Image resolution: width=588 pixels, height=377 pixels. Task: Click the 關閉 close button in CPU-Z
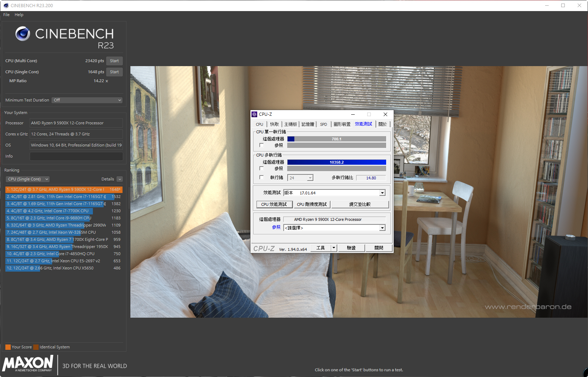click(x=379, y=248)
